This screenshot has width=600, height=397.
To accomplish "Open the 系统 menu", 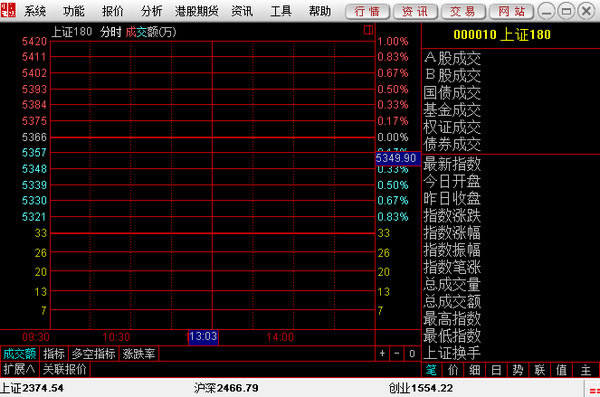I will click(x=35, y=11).
